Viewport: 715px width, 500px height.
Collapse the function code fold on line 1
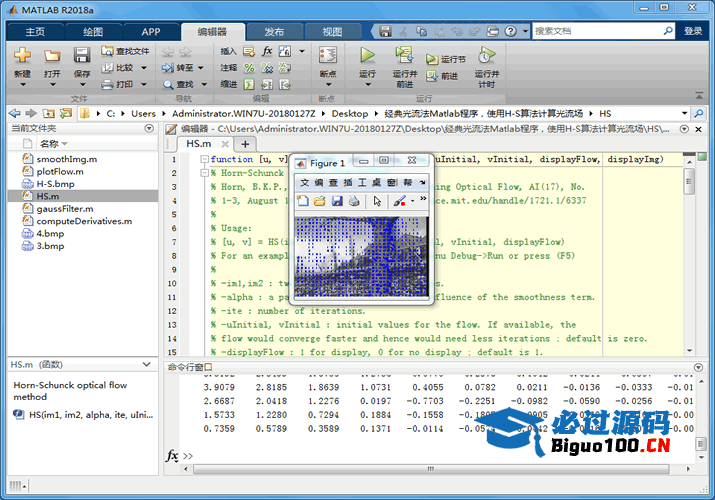click(205, 159)
